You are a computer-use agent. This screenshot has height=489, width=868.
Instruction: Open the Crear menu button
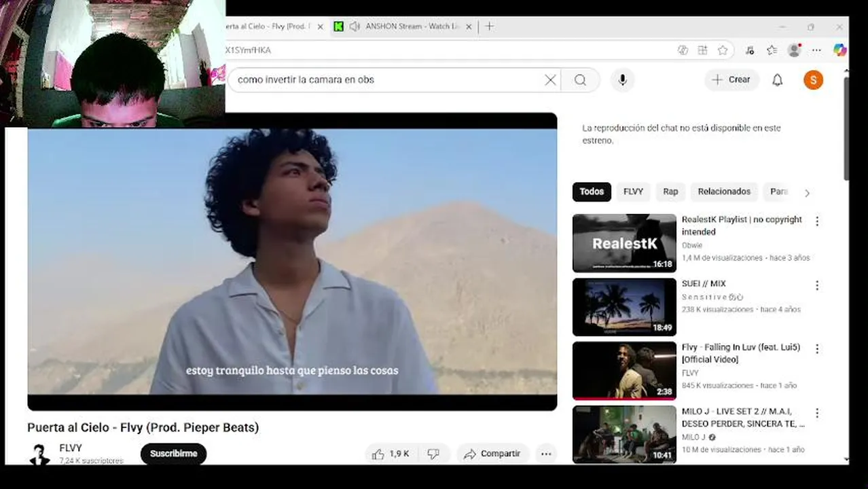pos(731,80)
